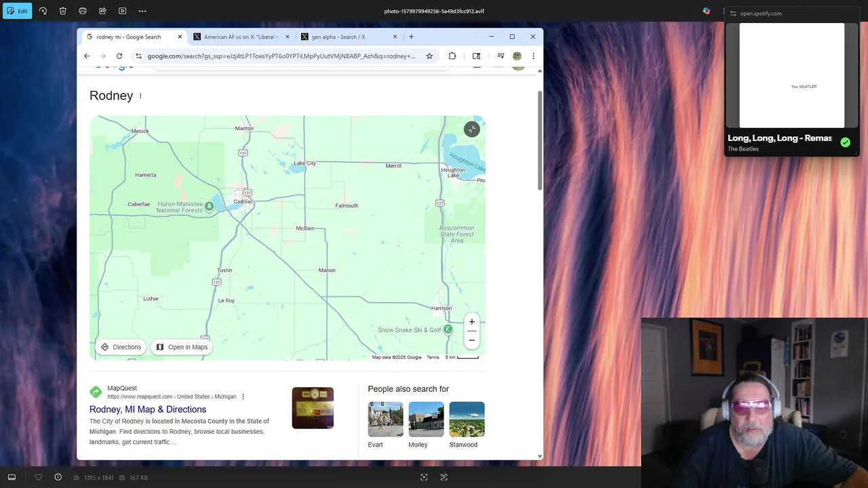The image size is (868, 488).
Task: Zoom out the map with minus button
Action: (x=472, y=340)
